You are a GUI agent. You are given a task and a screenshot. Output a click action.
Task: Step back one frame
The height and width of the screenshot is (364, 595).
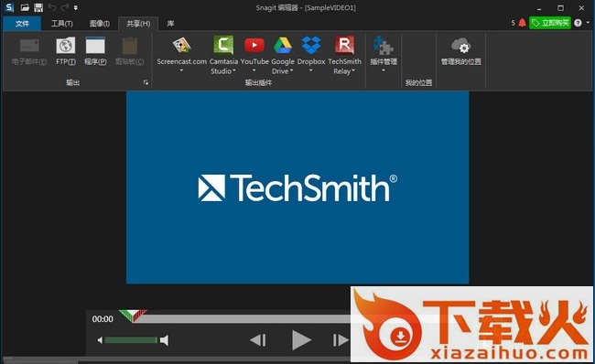point(258,340)
